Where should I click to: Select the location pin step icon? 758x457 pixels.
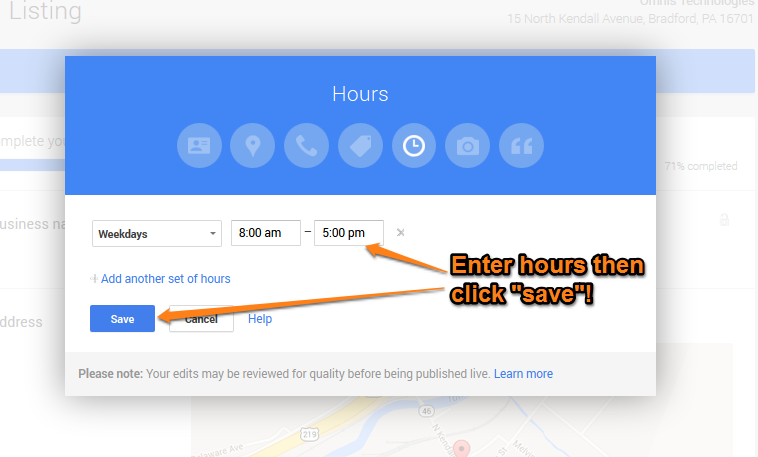253,146
